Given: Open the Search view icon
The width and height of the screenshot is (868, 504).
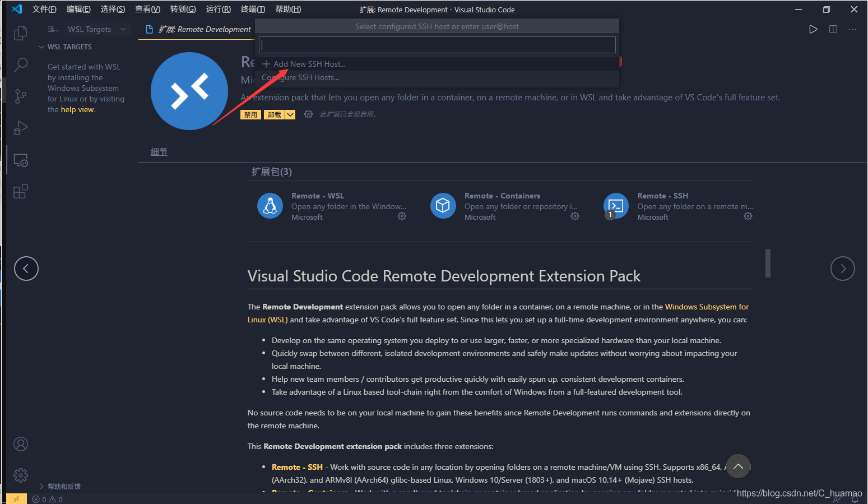Looking at the screenshot, I should pyautogui.click(x=21, y=64).
